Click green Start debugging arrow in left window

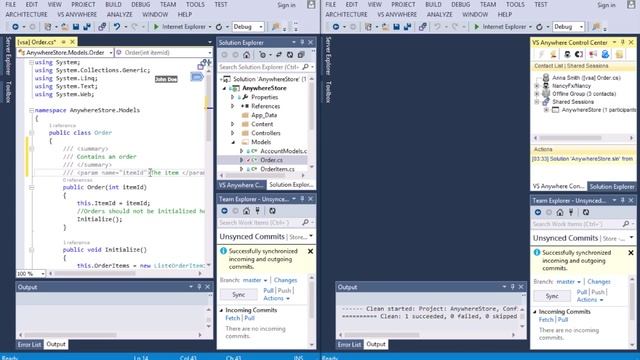156,27
